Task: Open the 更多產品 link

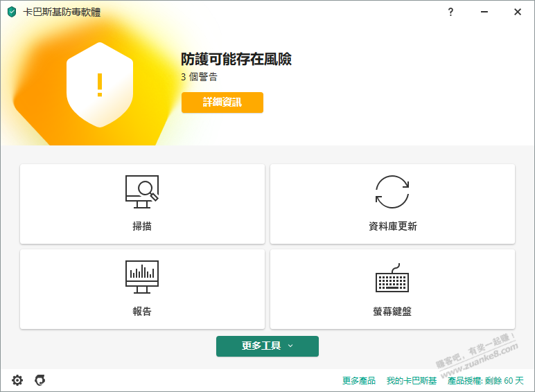Action: (x=359, y=381)
